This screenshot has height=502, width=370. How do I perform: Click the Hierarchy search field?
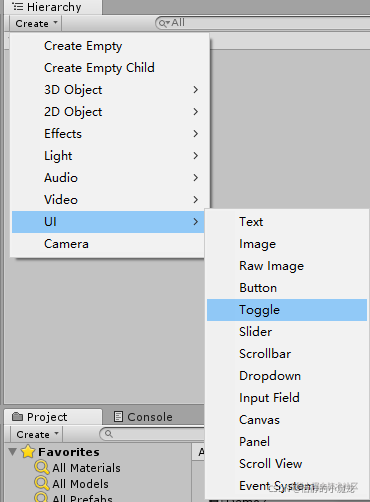(x=263, y=23)
